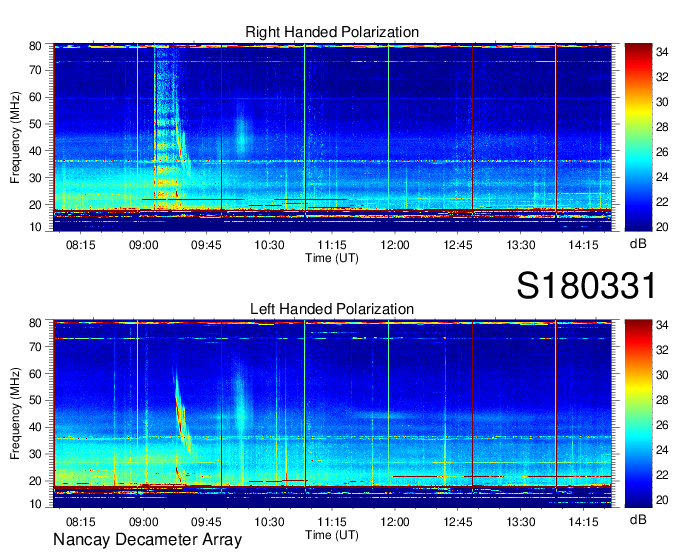Click the 50 MHz tick label on Left Handed plot
Viewport: 680px width, 552px height.
35,400
